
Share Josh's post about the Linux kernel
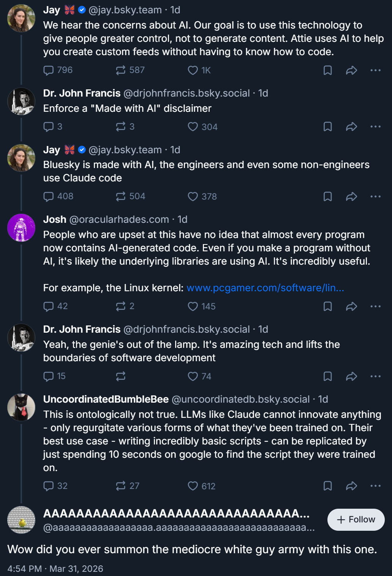point(351,306)
